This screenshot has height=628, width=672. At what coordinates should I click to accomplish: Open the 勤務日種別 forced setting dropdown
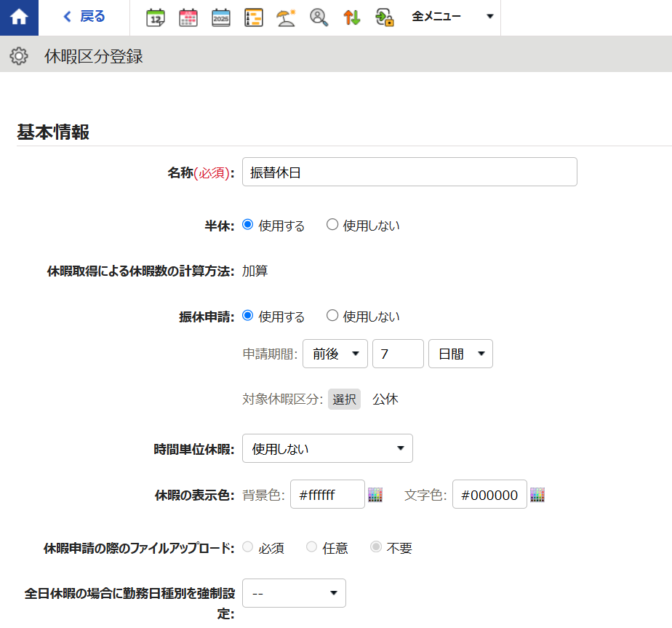click(294, 593)
